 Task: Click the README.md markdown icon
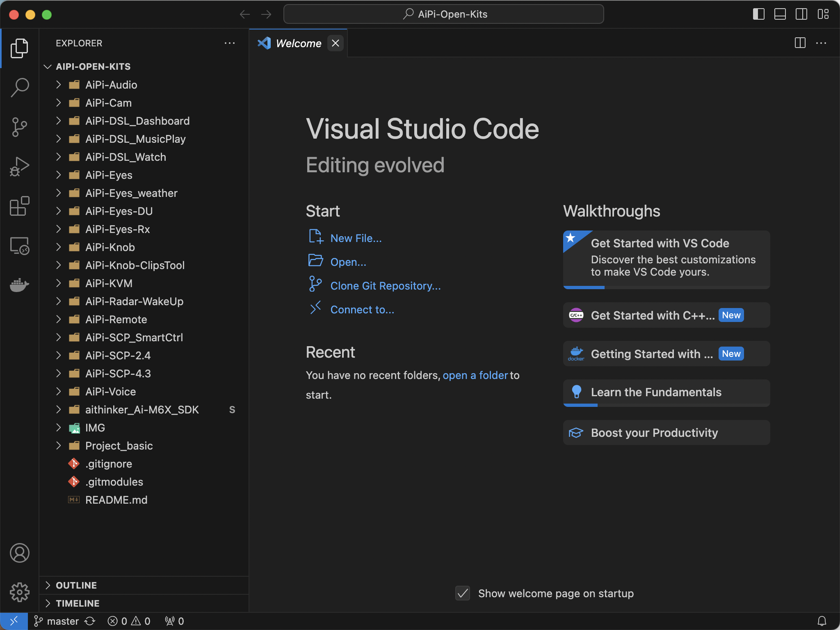pos(74,500)
